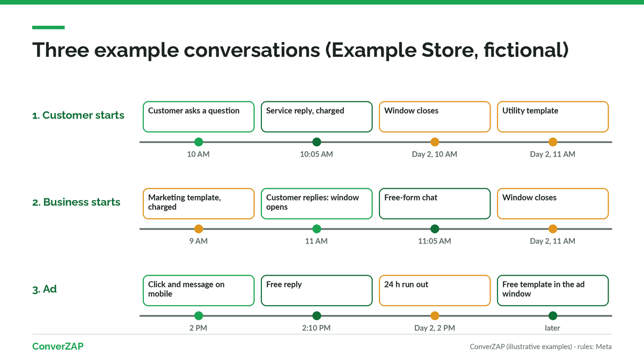Click the 11 AM timeline dot

(317, 229)
